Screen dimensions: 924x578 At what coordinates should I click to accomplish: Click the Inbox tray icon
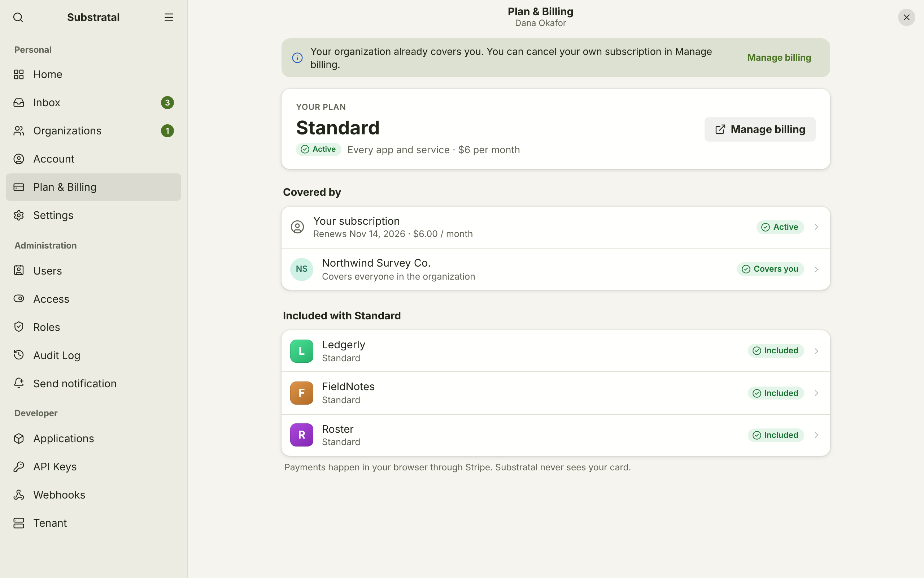[x=19, y=103]
